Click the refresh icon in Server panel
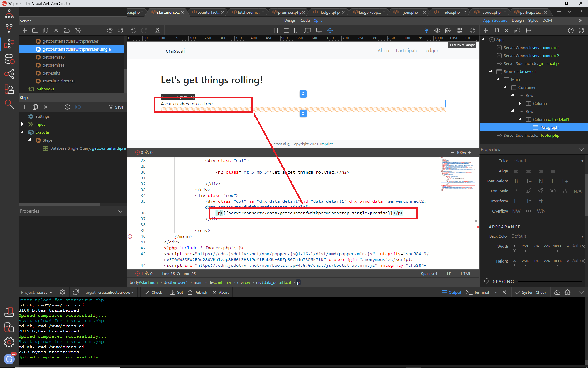 click(120, 30)
